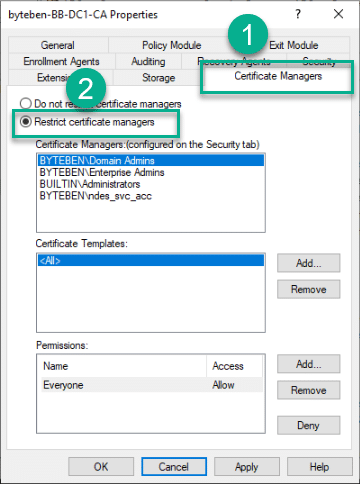Click the question mark help icon
The width and height of the screenshot is (360, 484).
[298, 14]
